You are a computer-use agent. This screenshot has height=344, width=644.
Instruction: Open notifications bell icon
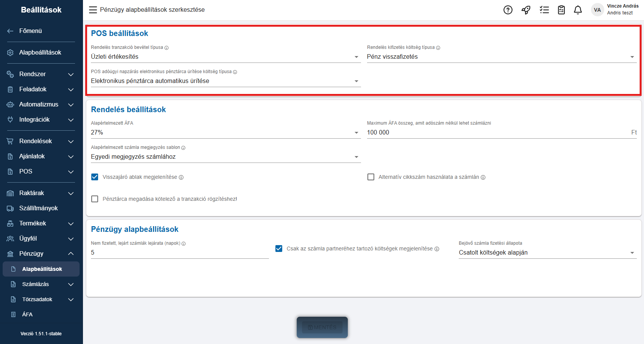pos(578,10)
